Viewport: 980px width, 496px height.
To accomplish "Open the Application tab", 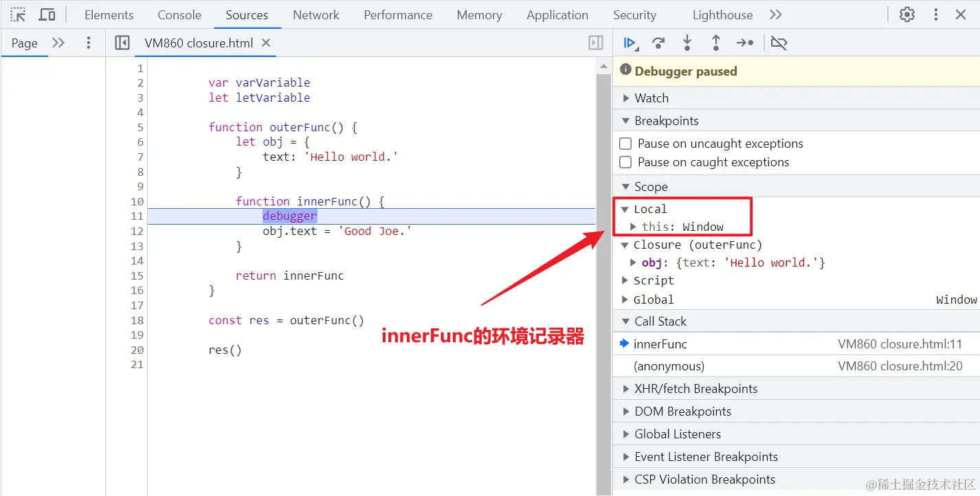I will (557, 14).
